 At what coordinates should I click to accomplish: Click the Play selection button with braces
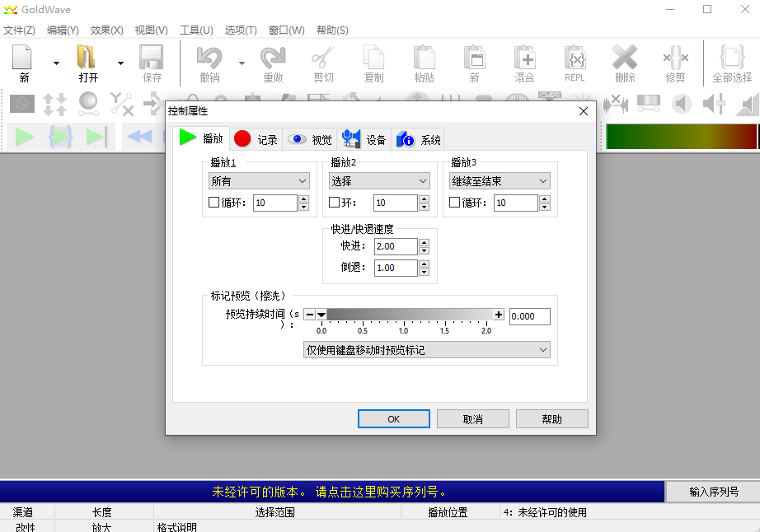point(61,137)
